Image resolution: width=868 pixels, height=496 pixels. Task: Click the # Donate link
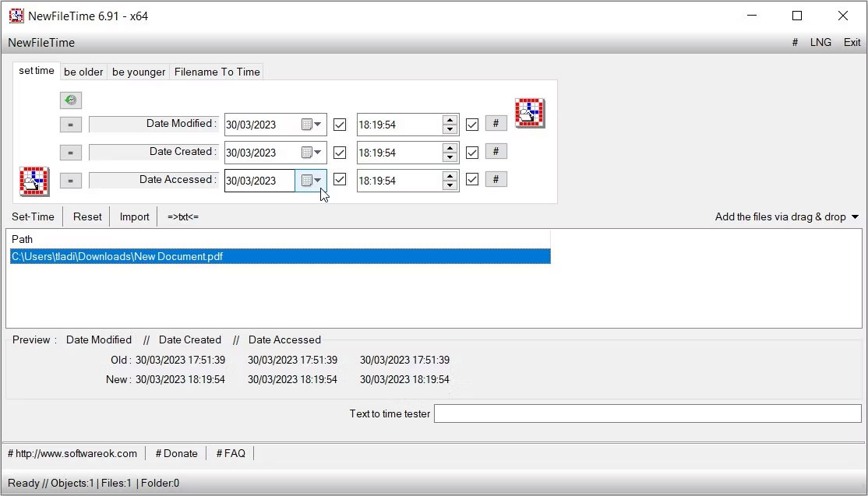click(x=177, y=453)
